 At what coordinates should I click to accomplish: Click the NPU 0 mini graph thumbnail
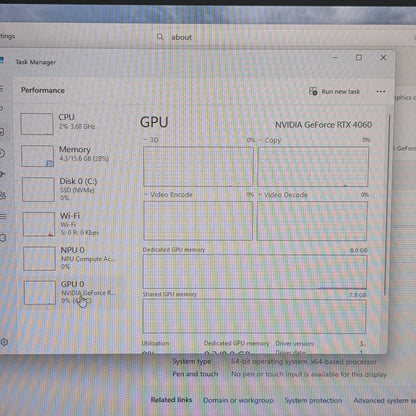pyautogui.click(x=39, y=258)
